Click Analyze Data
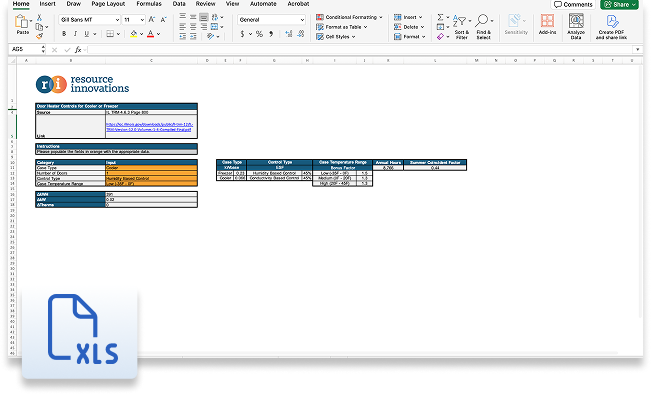 pyautogui.click(x=576, y=27)
